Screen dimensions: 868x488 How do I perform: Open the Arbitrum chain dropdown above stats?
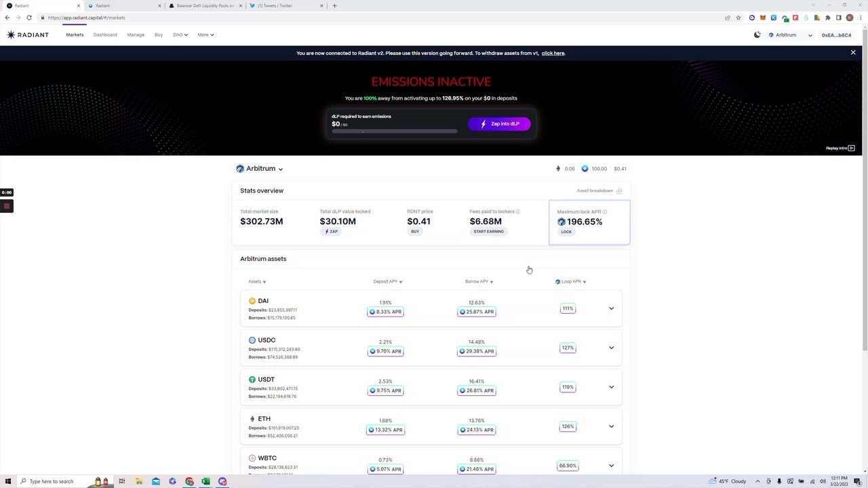coord(259,169)
